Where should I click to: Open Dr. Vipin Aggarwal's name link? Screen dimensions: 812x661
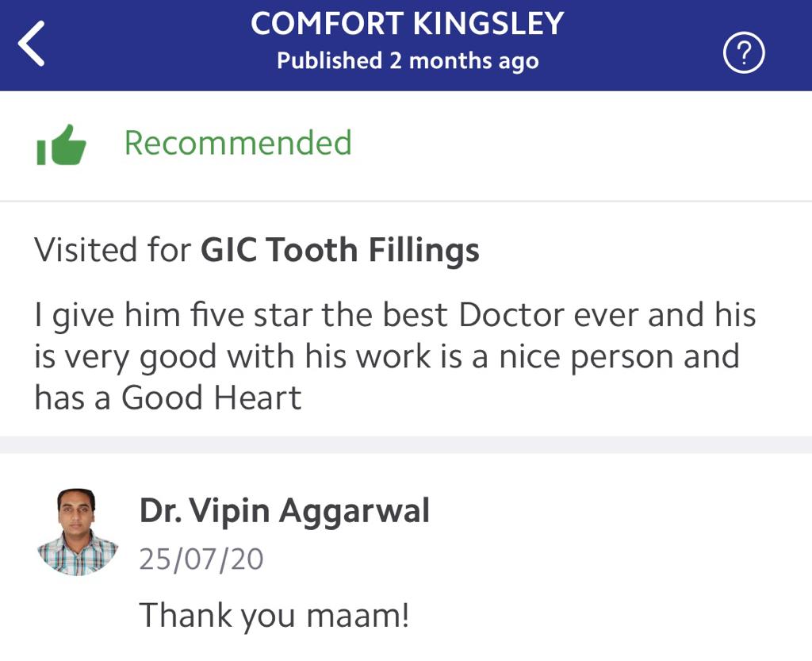coord(284,510)
